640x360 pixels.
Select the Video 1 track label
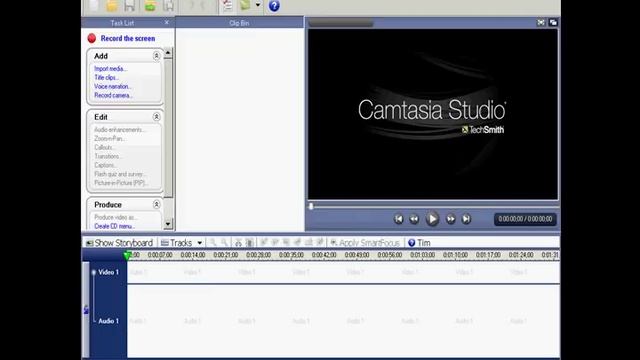[x=109, y=272]
